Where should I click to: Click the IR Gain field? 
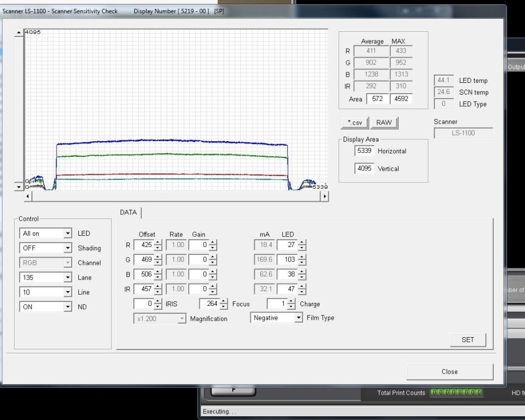(x=199, y=289)
